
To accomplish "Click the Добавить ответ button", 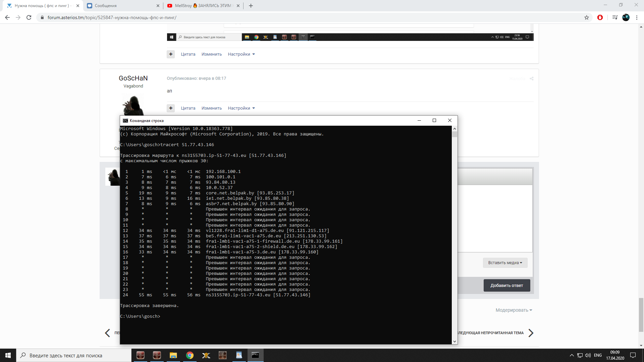I will click(x=506, y=285).
